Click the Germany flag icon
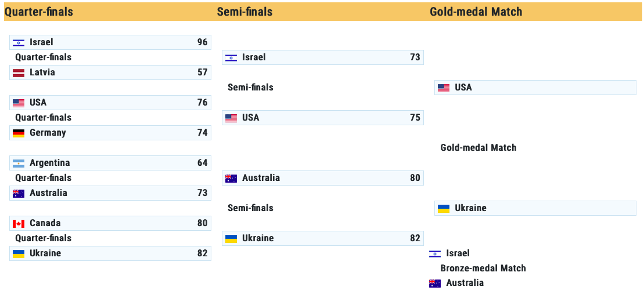 (19, 133)
